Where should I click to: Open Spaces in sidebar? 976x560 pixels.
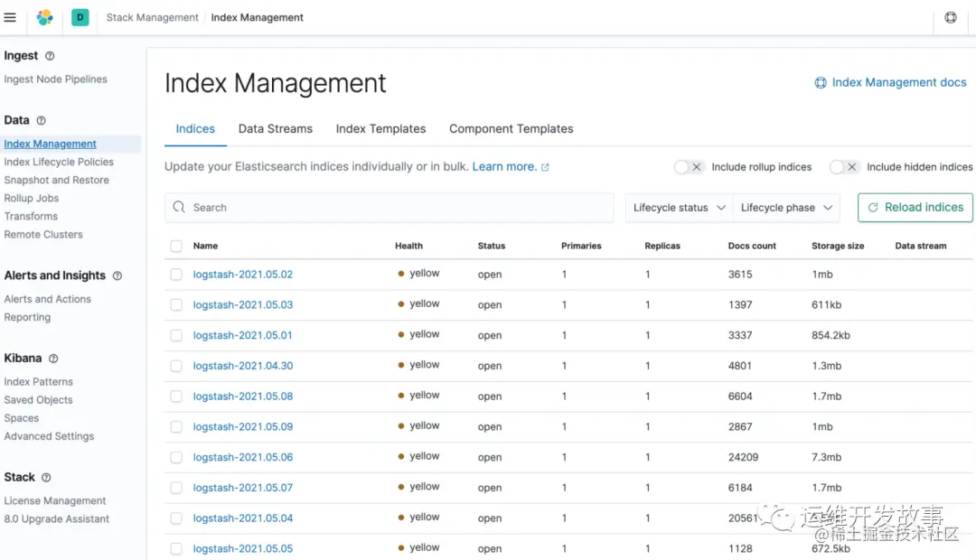point(21,418)
